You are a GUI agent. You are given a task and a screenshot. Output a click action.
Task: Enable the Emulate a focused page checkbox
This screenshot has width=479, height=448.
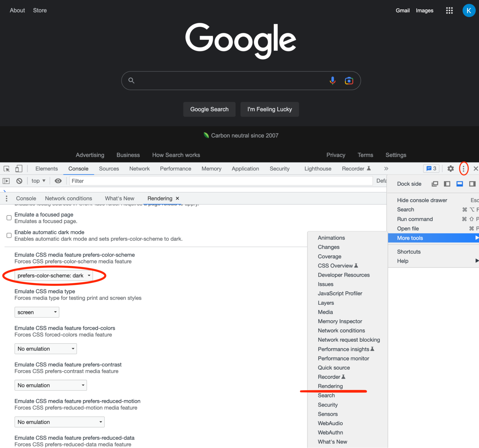[9, 218]
